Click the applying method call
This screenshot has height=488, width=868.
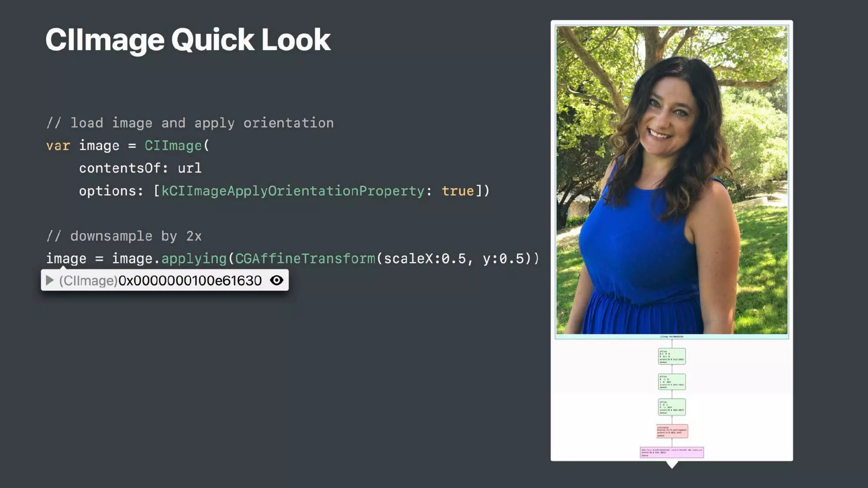(x=194, y=258)
